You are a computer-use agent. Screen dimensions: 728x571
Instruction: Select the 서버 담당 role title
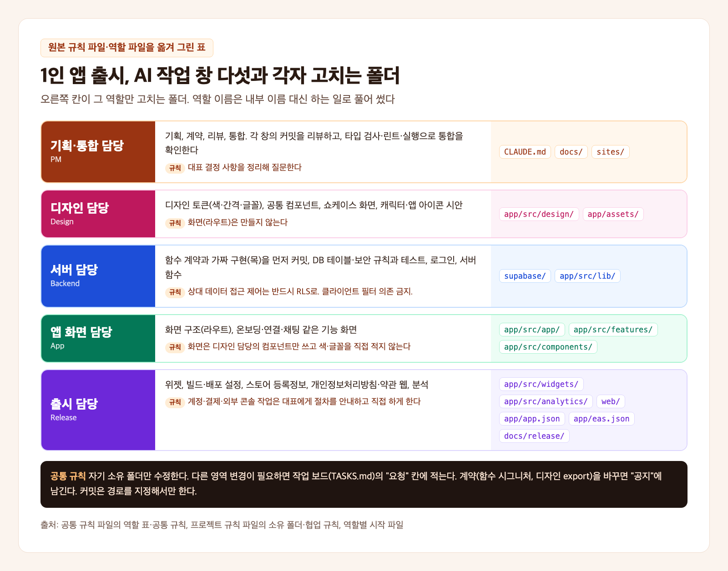(x=74, y=270)
